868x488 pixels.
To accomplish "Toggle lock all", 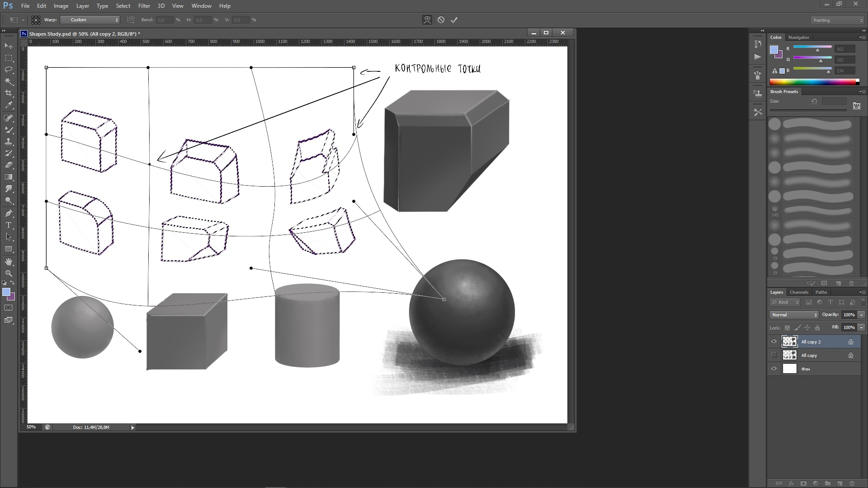I will [x=817, y=328].
